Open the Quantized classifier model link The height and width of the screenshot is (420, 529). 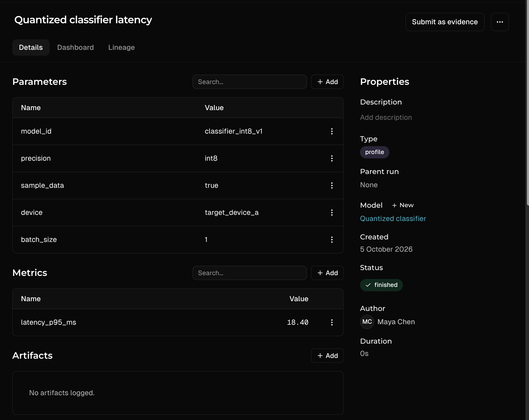pos(393,219)
